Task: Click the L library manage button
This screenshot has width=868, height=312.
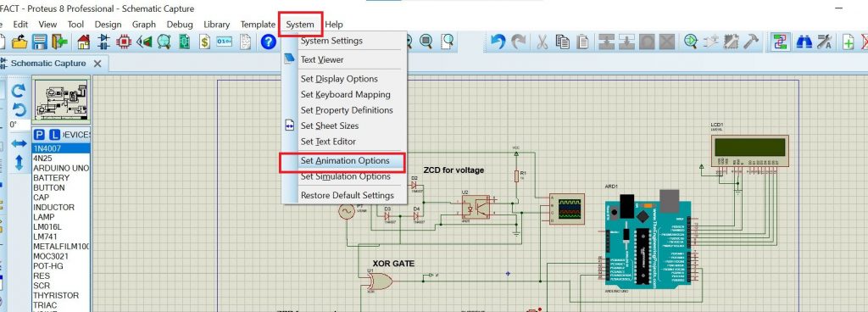Action: (x=53, y=135)
